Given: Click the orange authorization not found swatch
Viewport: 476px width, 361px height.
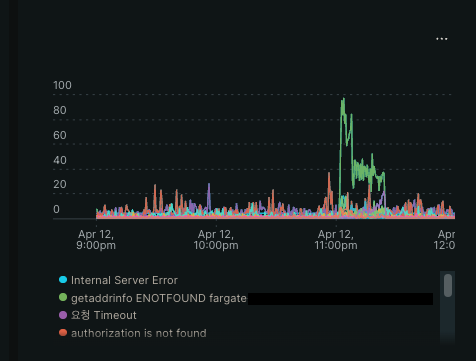Looking at the screenshot, I should point(63,333).
